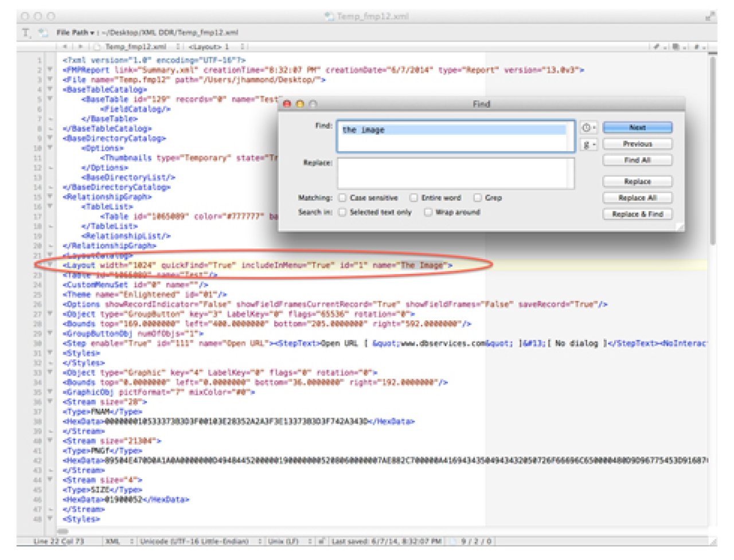The height and width of the screenshot is (560, 734).
Task: Go to next document with right arrow
Action: [80, 46]
